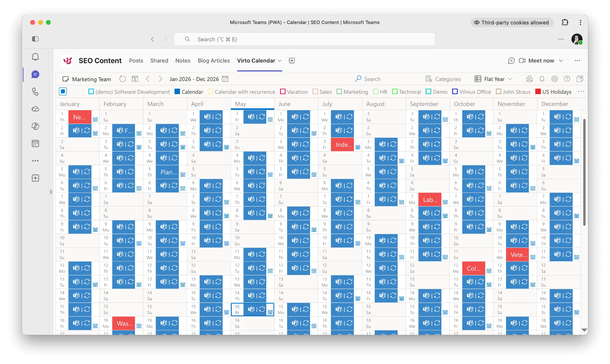This screenshot has width=610, height=364.
Task: Open the Copilot icon in sidebar
Action: click(35, 126)
